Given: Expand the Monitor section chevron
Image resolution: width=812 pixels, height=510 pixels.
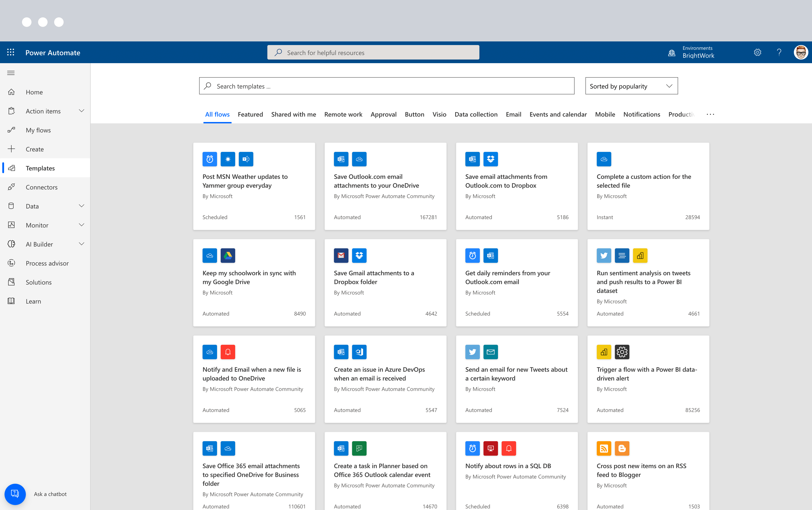Looking at the screenshot, I should point(82,225).
